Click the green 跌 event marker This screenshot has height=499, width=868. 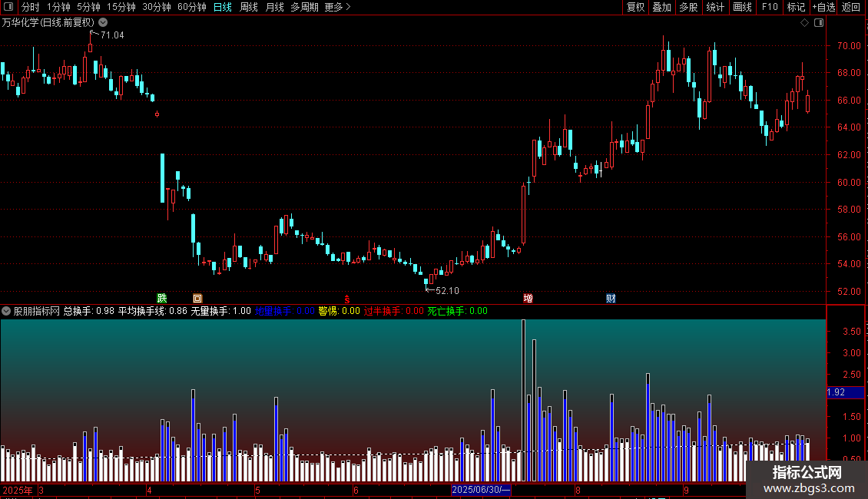click(x=161, y=298)
